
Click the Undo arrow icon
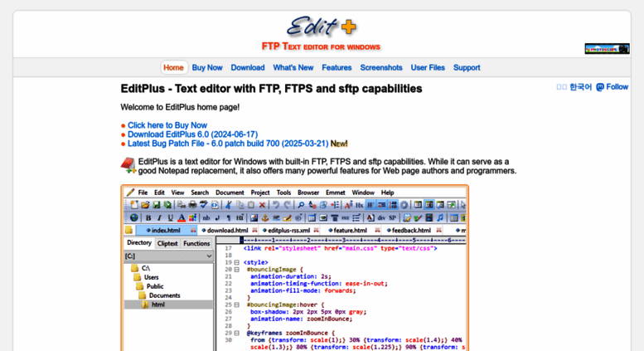coord(276,205)
